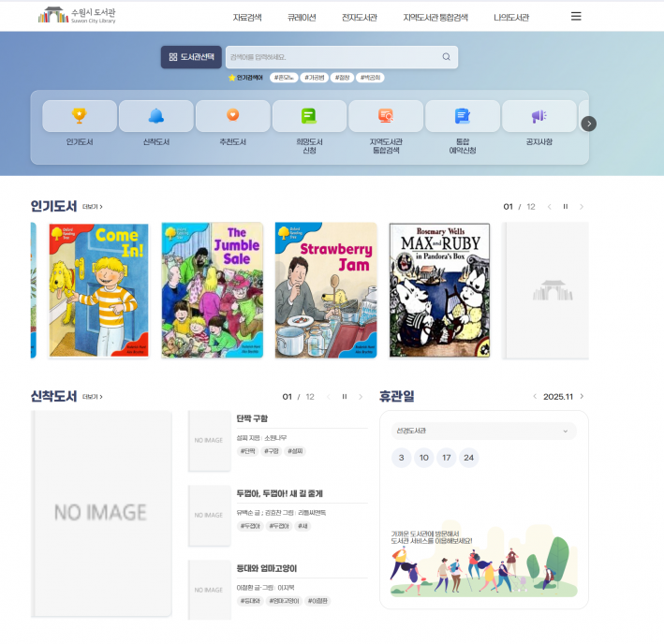Open the 지역도서관 통합검색 menu
Screen dimensions: 664x644
[x=435, y=18]
